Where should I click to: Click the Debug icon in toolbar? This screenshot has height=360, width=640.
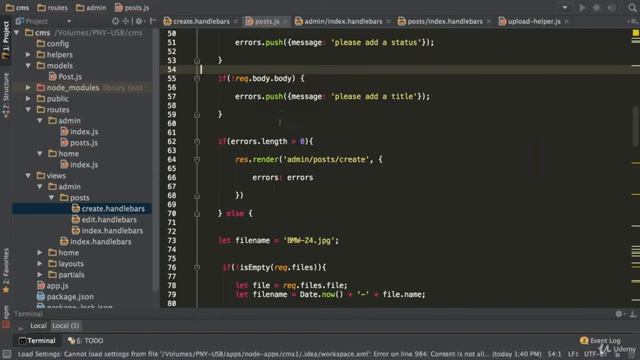596,8
